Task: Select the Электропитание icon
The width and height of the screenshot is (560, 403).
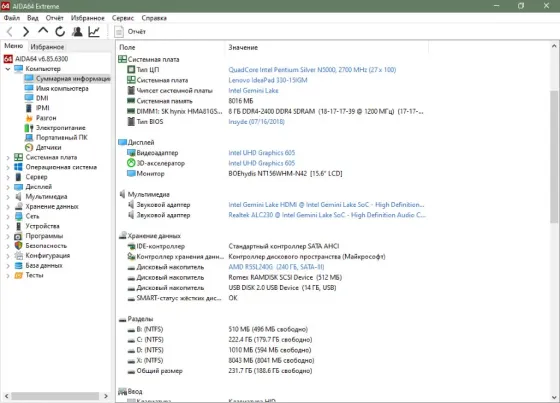Action: (x=29, y=128)
